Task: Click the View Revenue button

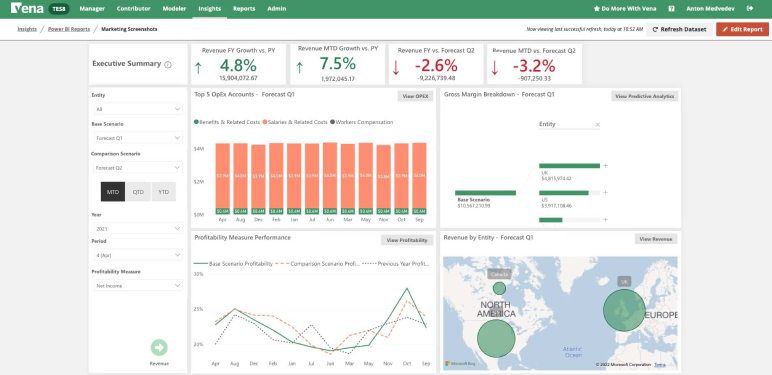Action: 656,239
